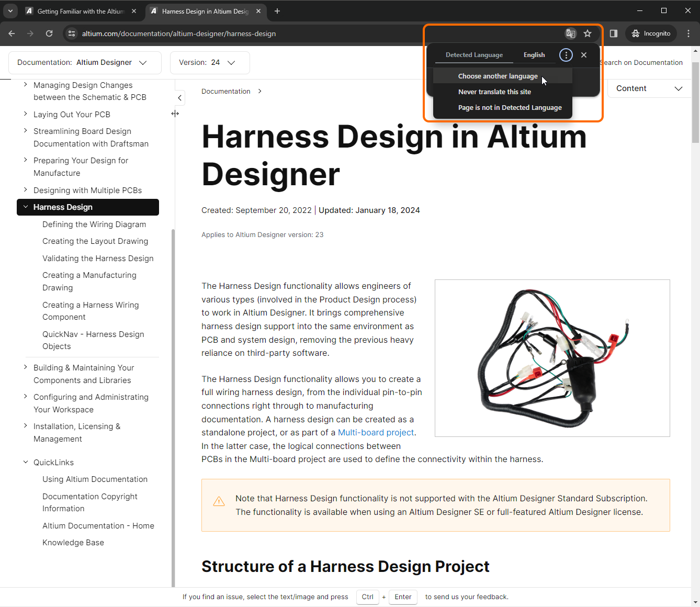Open site information icon in address bar
Screen dimensions: 700x607
tap(72, 33)
